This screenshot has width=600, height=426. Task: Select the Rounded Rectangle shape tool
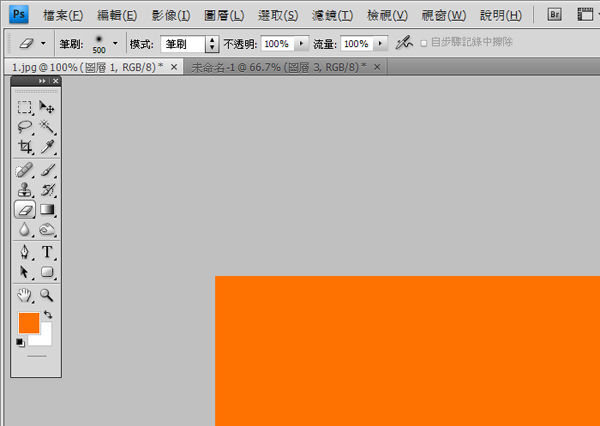(x=47, y=272)
